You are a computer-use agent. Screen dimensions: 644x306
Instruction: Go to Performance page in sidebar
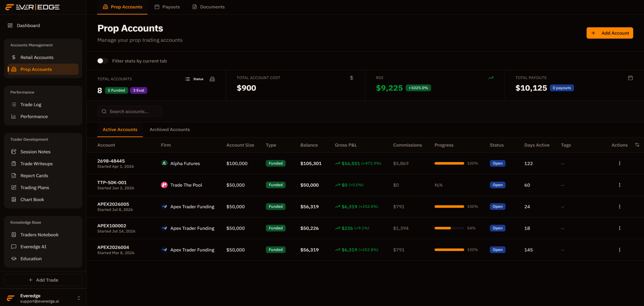[x=43, y=117]
